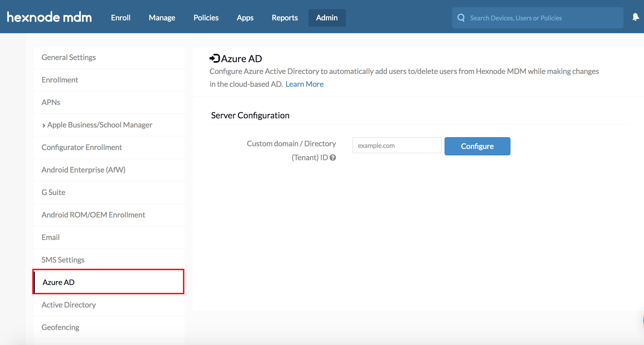Click the Server Configuration heading
The image size is (644, 345).
[x=250, y=115]
